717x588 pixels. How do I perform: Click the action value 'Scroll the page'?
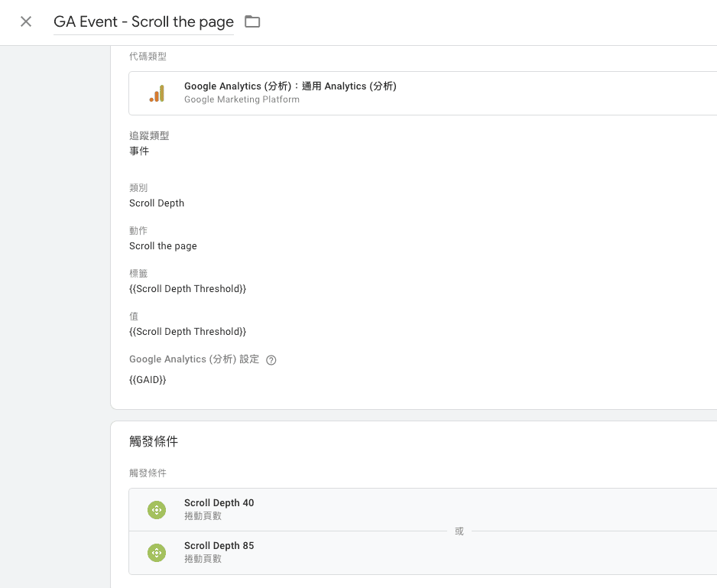tap(163, 246)
